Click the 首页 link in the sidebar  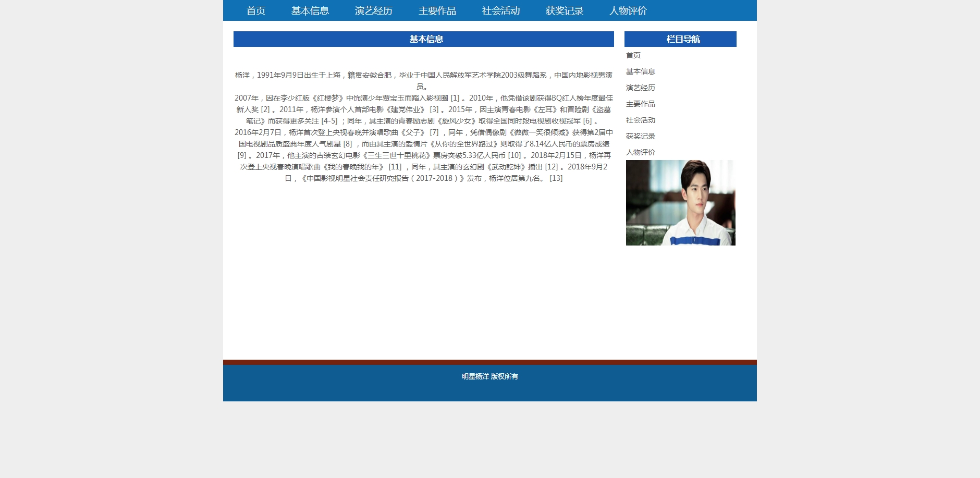click(633, 55)
